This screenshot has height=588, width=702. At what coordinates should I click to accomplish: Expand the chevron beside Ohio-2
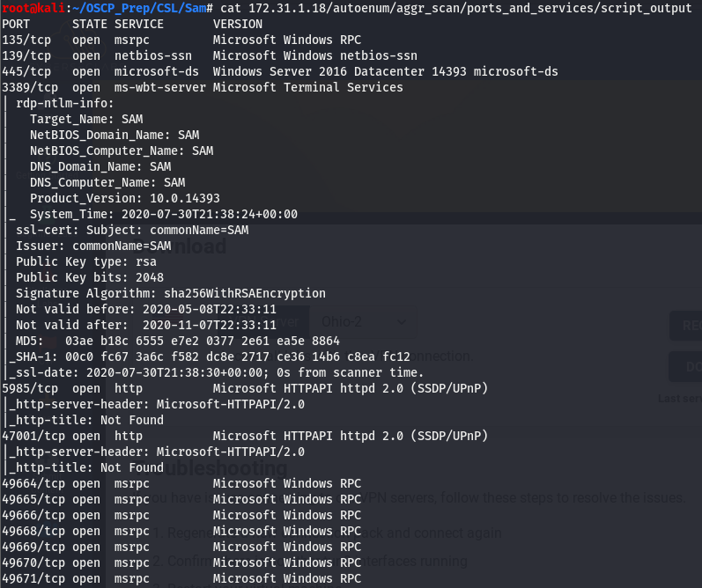(402, 322)
